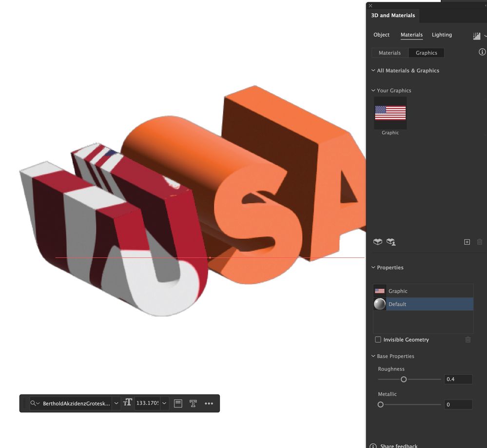Click the font size TT icon
Screen dimensions: 487x448
pyautogui.click(x=128, y=403)
